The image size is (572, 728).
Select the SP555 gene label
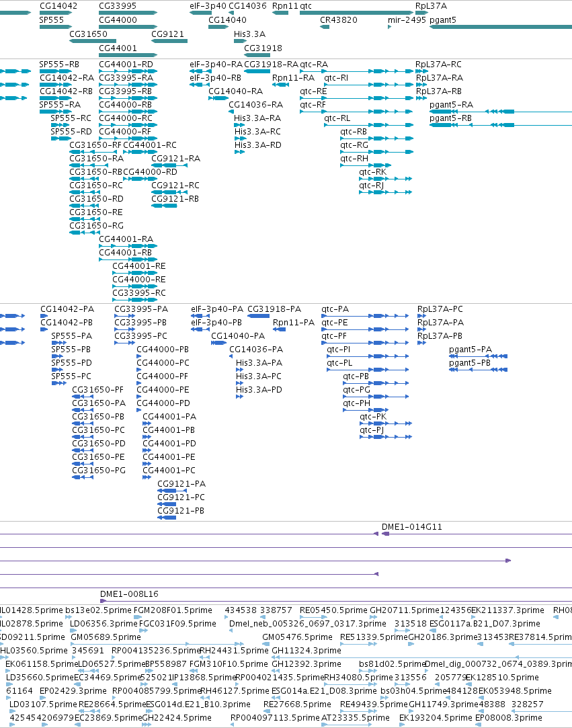[x=52, y=20]
